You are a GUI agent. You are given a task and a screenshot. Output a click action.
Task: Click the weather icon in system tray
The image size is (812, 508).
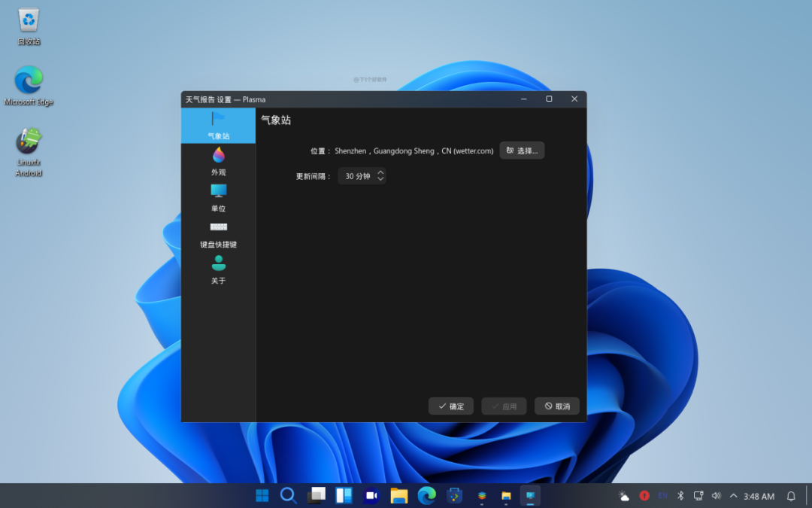pos(623,495)
